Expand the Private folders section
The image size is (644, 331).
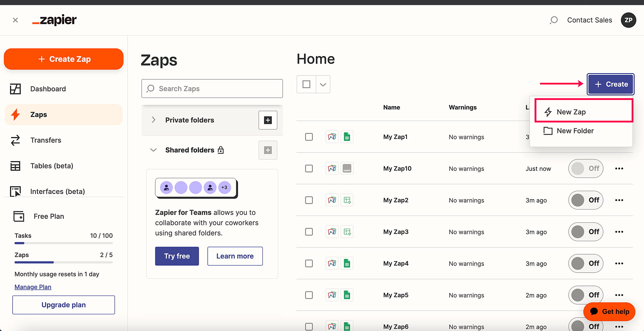(x=154, y=120)
